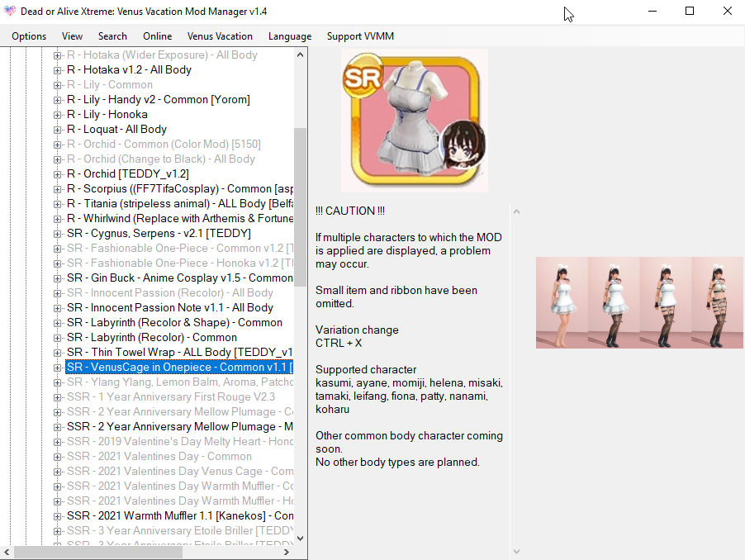The height and width of the screenshot is (560, 745).
Task: Click the mod list scroll-up arrow
Action: click(300, 55)
